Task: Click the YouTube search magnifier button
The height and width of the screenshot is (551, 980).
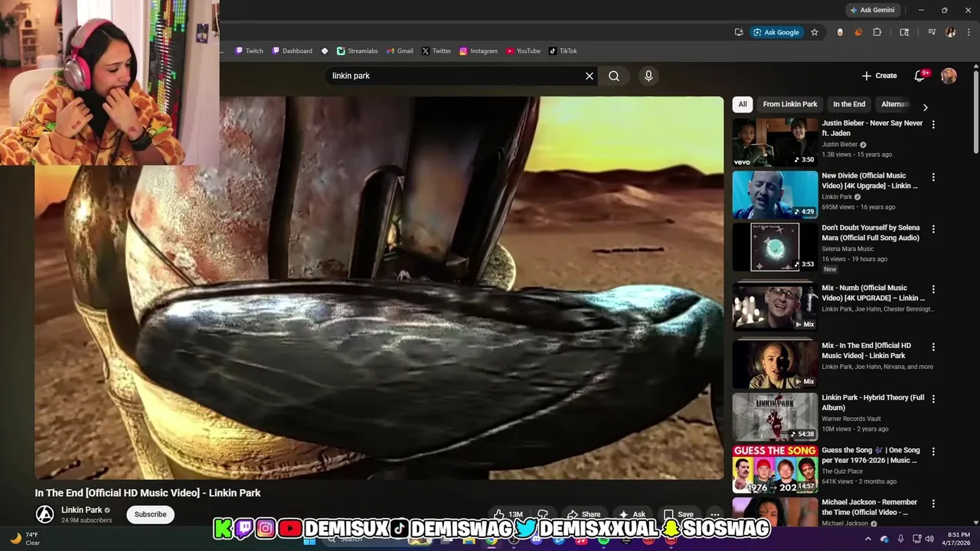Action: click(x=614, y=76)
